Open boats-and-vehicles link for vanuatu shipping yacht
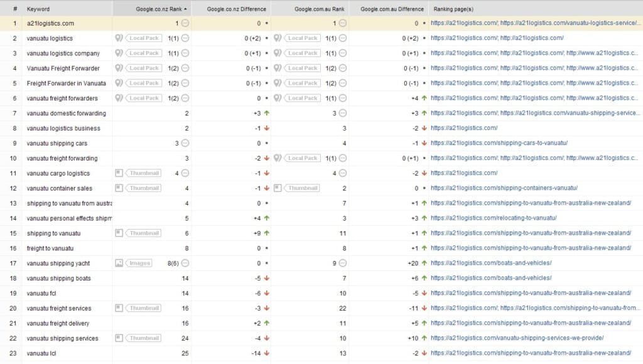The width and height of the screenshot is (643, 364). tap(491, 263)
